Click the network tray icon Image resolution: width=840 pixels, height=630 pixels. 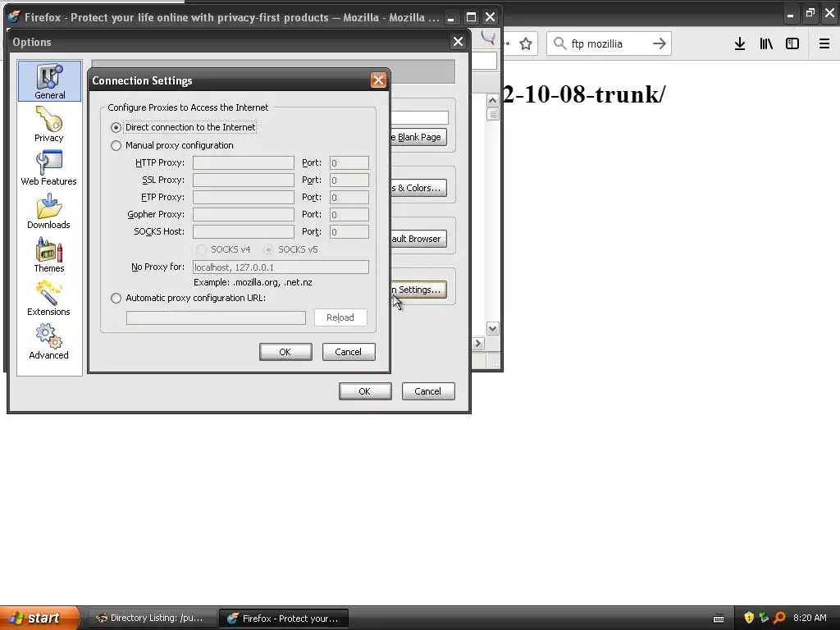point(764,618)
